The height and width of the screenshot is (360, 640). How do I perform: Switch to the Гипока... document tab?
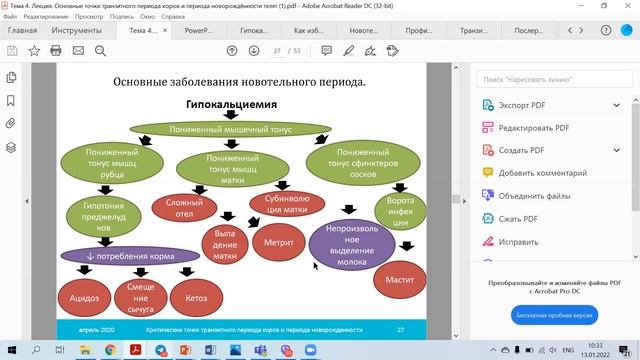254,31
